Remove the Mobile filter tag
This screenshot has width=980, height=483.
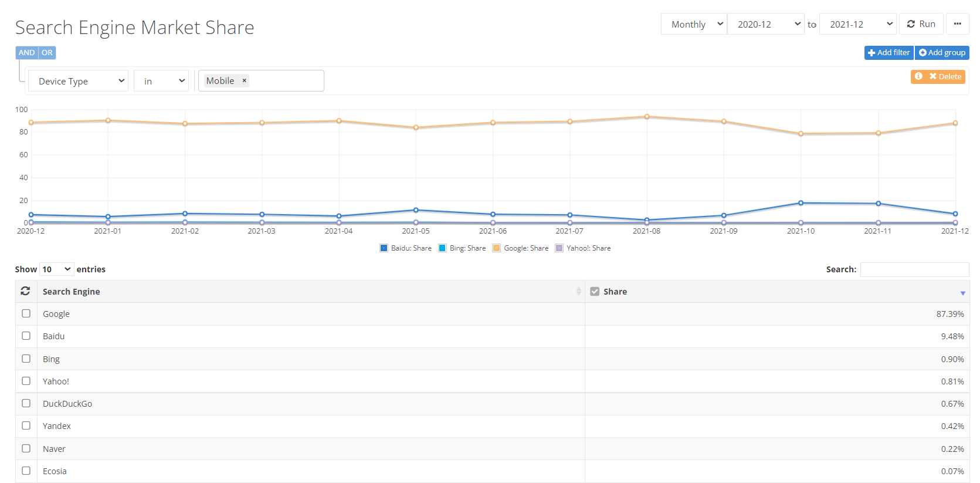click(x=244, y=80)
